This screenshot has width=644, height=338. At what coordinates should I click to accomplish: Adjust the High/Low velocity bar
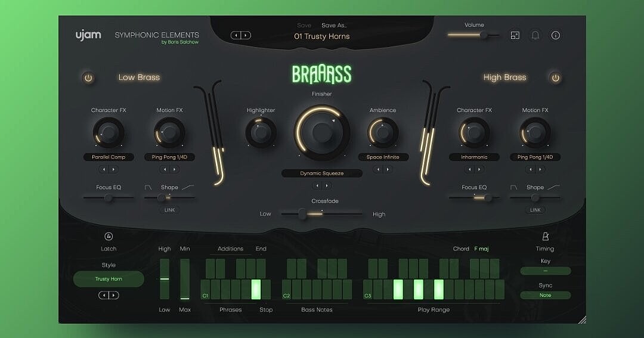(165, 279)
